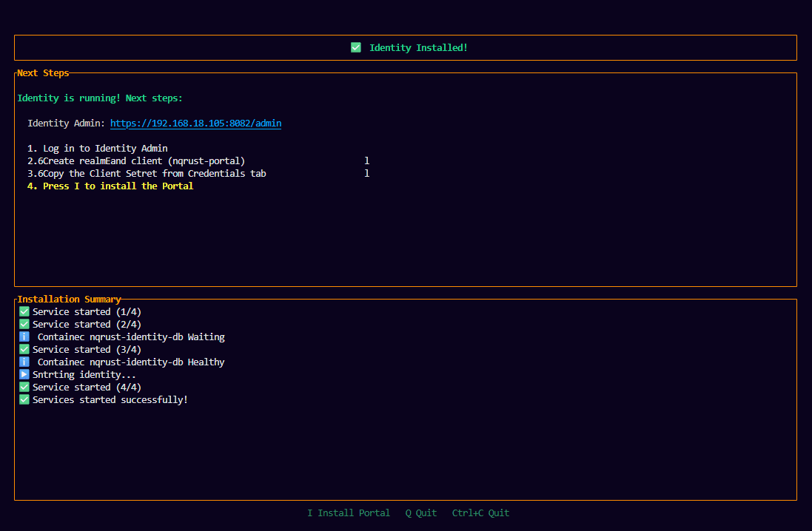Click 'Service started (4/4)' log line text
Image resolution: width=812 pixels, height=531 pixels.
pyautogui.click(x=87, y=387)
